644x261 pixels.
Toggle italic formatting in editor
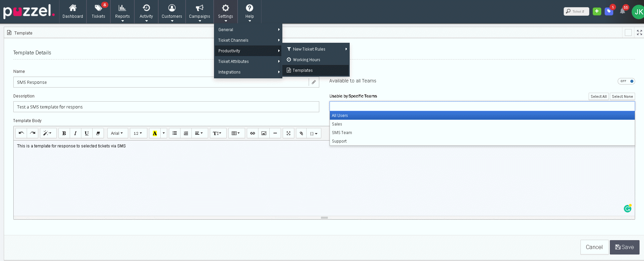(75, 133)
